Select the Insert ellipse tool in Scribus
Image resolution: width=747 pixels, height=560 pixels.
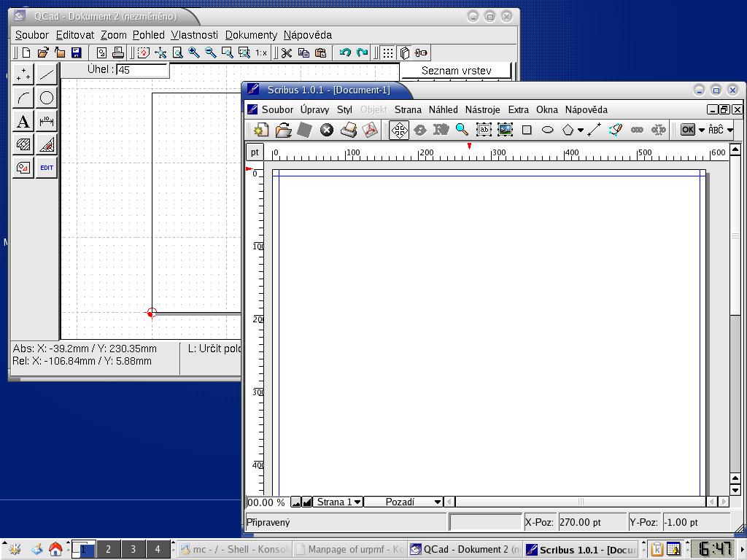click(x=547, y=130)
